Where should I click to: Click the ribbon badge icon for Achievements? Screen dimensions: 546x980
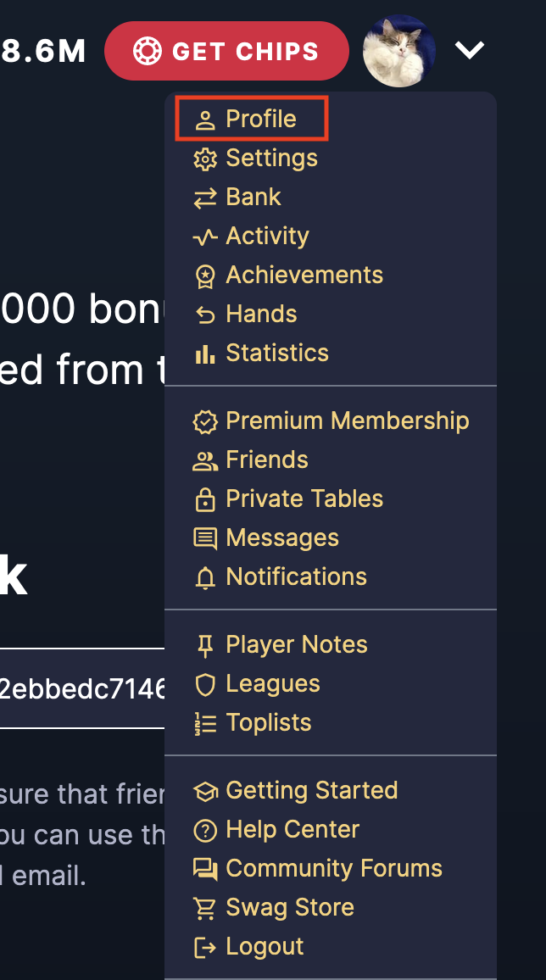(205, 276)
